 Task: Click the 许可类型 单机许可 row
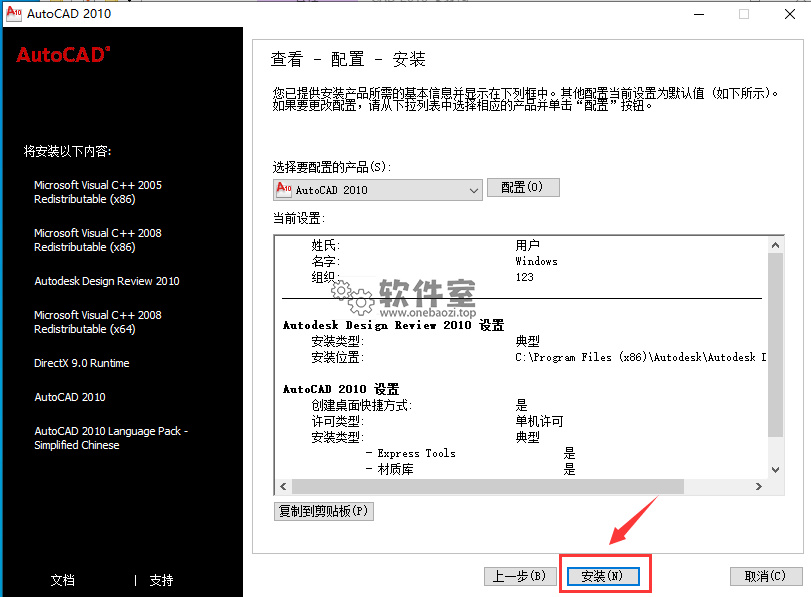(437, 421)
